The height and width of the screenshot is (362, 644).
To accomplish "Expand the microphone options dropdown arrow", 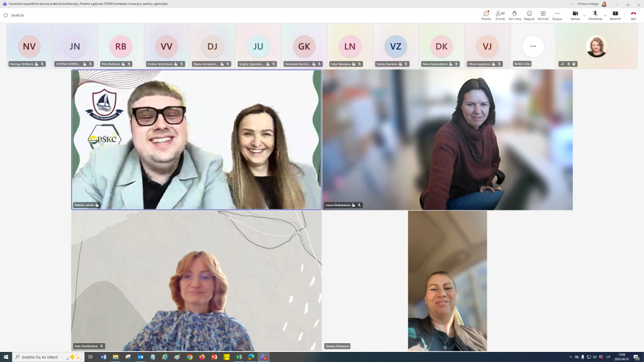I will point(605,14).
